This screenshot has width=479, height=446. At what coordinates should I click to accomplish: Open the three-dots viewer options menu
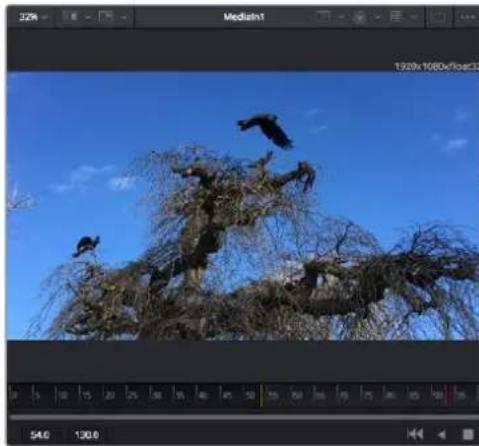pos(467,17)
